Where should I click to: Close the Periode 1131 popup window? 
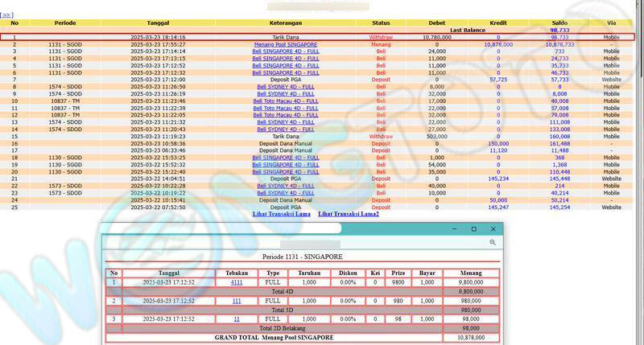(x=493, y=229)
